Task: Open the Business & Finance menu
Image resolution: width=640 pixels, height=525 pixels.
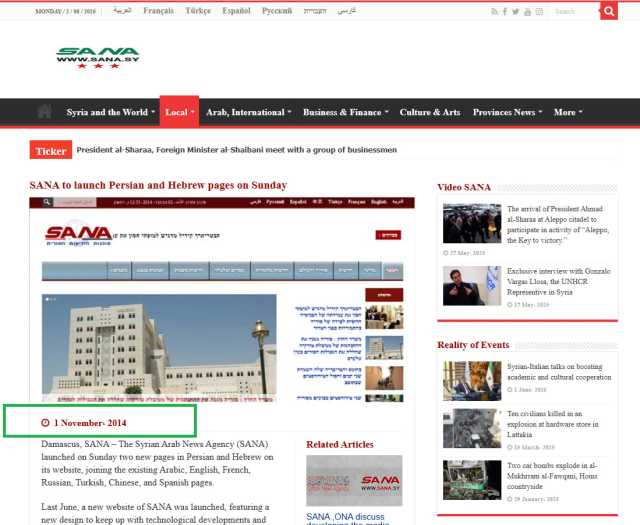Action: (345, 112)
